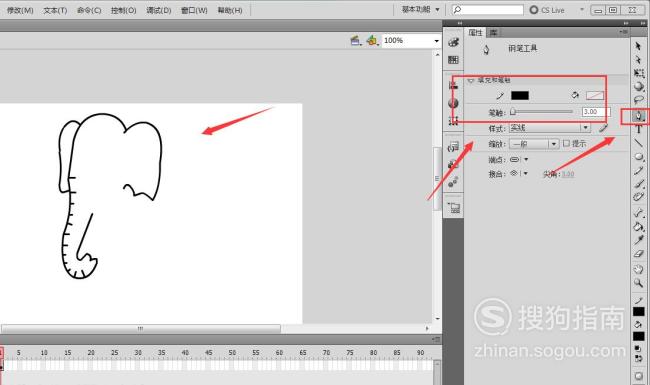650x385 pixels.
Task: Open the Code Snippets dock icon
Action: 454,146
